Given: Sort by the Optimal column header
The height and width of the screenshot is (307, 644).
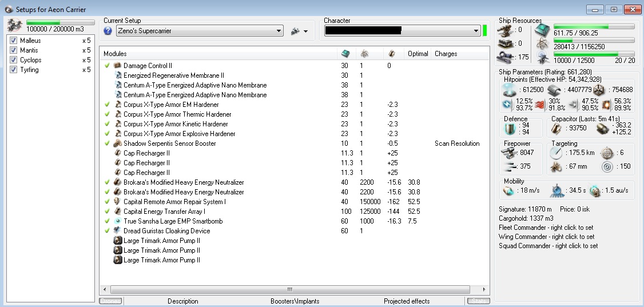Looking at the screenshot, I should click(418, 54).
